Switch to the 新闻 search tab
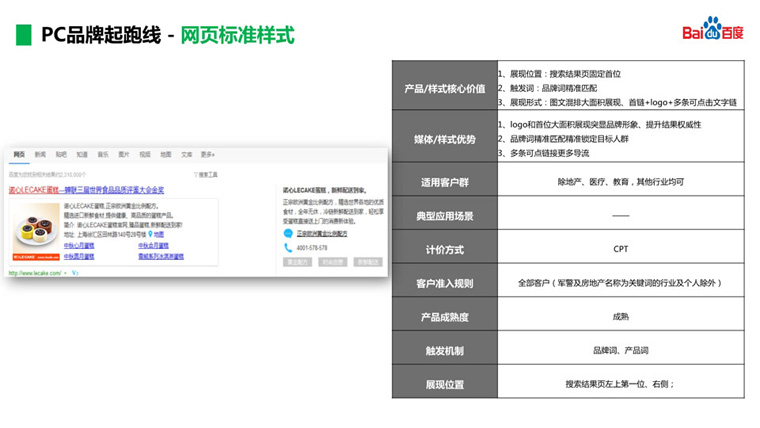The width and height of the screenshot is (760, 428). point(40,155)
